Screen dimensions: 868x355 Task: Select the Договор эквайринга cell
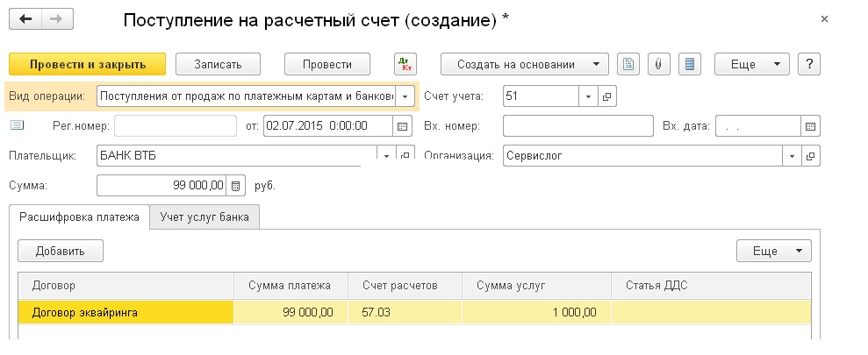coord(126,312)
